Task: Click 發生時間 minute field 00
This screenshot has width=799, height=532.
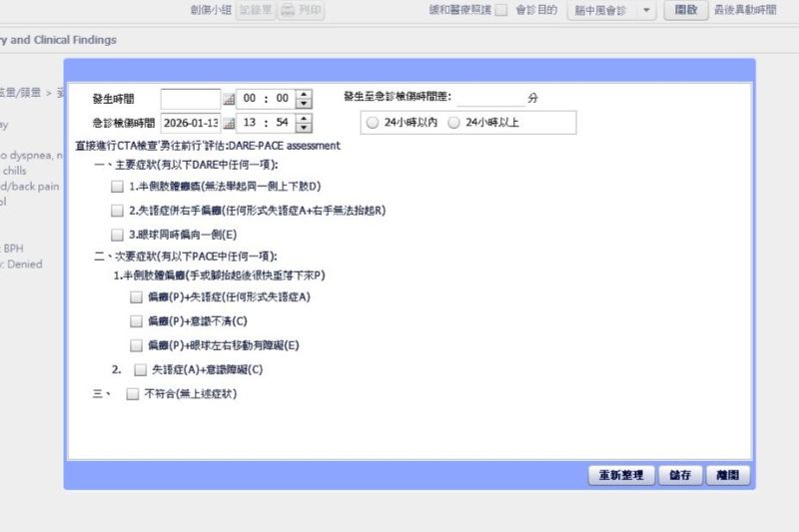Action: pyautogui.click(x=283, y=98)
